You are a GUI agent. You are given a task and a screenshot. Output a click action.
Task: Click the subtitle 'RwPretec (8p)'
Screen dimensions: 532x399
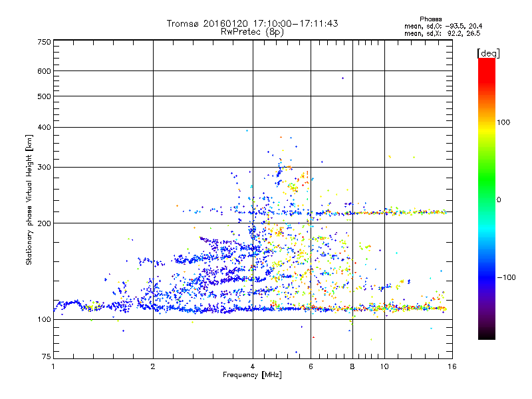click(252, 32)
